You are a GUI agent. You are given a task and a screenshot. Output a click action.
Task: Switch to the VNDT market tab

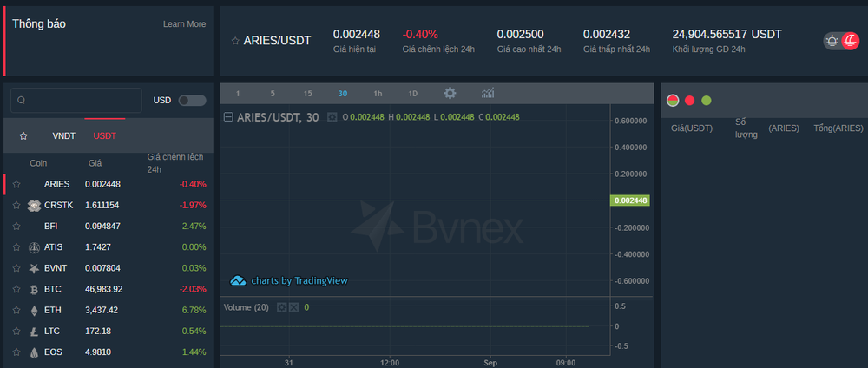point(64,135)
